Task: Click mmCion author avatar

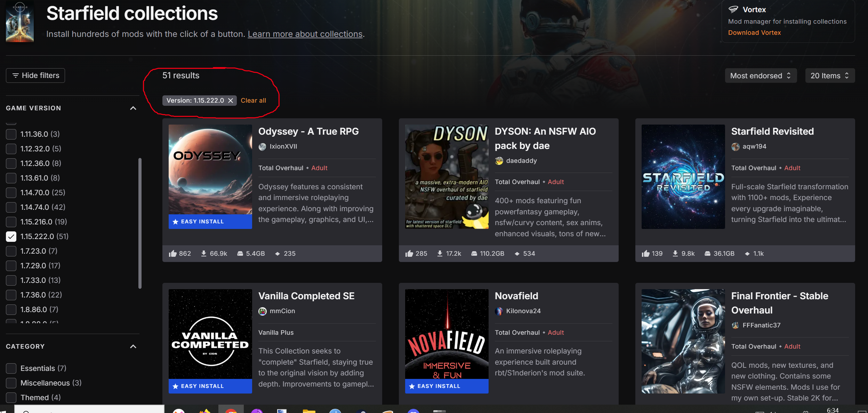Action: click(x=263, y=311)
